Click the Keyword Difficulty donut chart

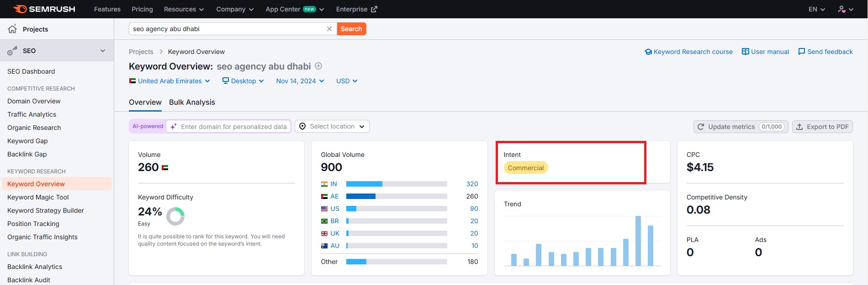[175, 216]
